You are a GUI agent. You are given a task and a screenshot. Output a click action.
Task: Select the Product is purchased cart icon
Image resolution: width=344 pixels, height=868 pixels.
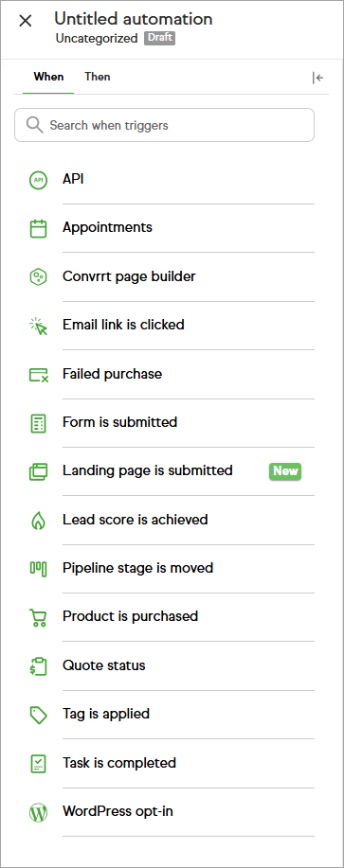click(x=38, y=617)
